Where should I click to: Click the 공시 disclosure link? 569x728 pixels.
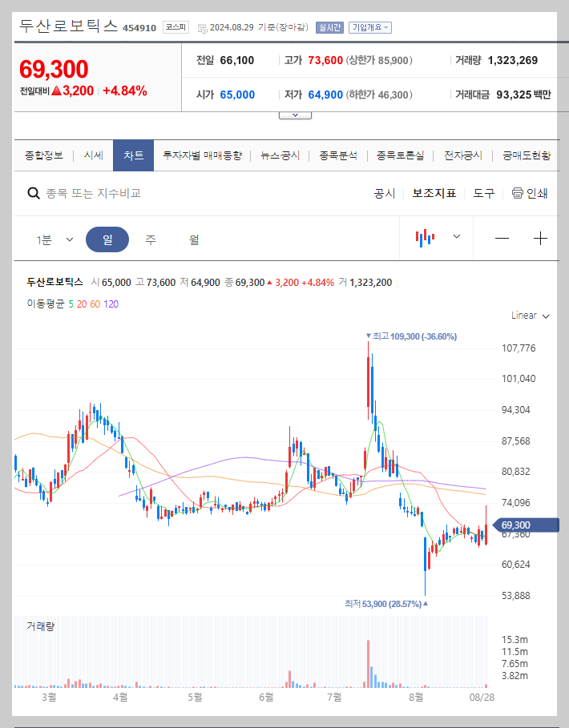tap(384, 193)
